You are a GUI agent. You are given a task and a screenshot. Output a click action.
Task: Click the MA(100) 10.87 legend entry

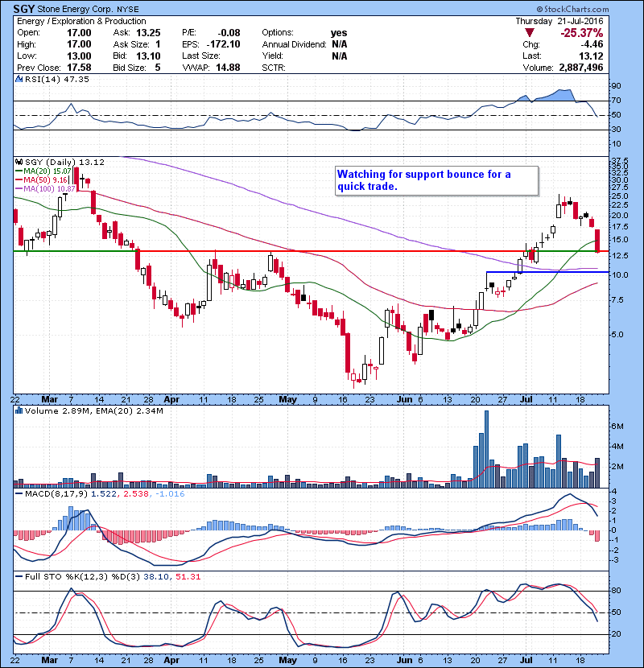45,188
